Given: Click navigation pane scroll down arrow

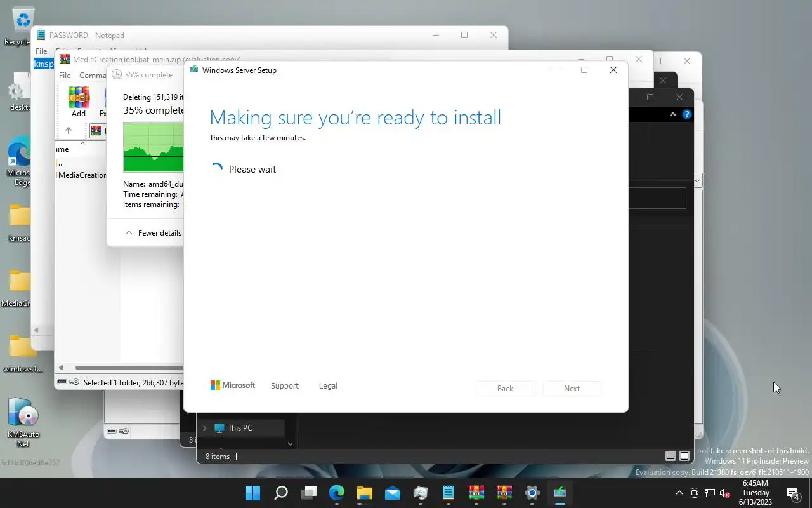Looking at the screenshot, I should click(291, 444).
